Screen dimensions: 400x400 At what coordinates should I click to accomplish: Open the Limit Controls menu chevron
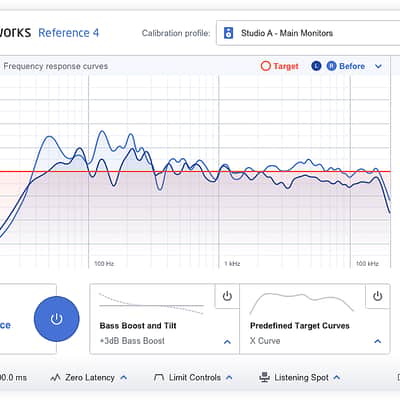tap(229, 378)
